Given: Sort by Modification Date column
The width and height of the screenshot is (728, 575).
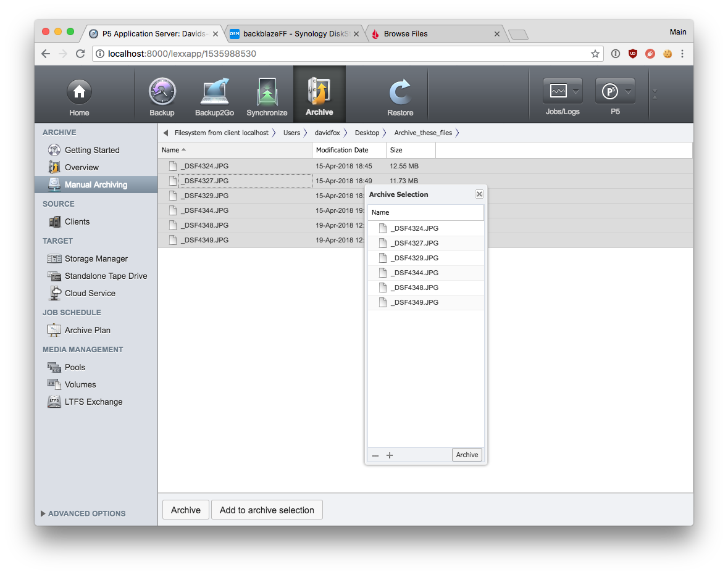Looking at the screenshot, I should (349, 150).
